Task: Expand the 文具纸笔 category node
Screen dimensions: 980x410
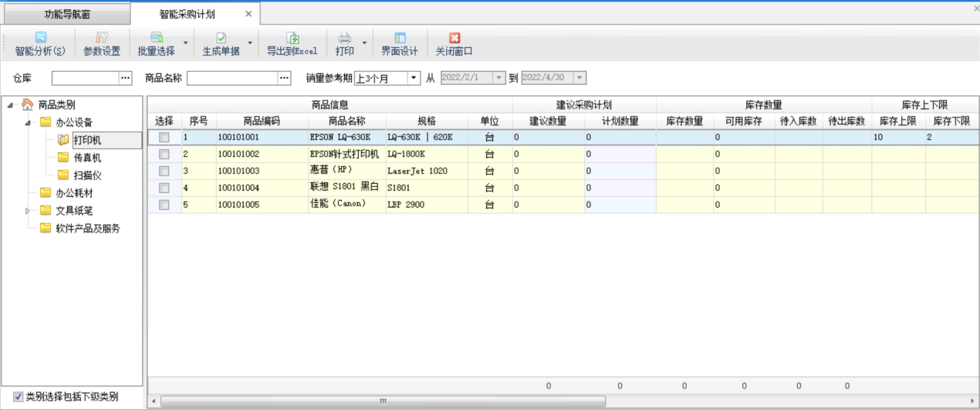Action: (29, 211)
